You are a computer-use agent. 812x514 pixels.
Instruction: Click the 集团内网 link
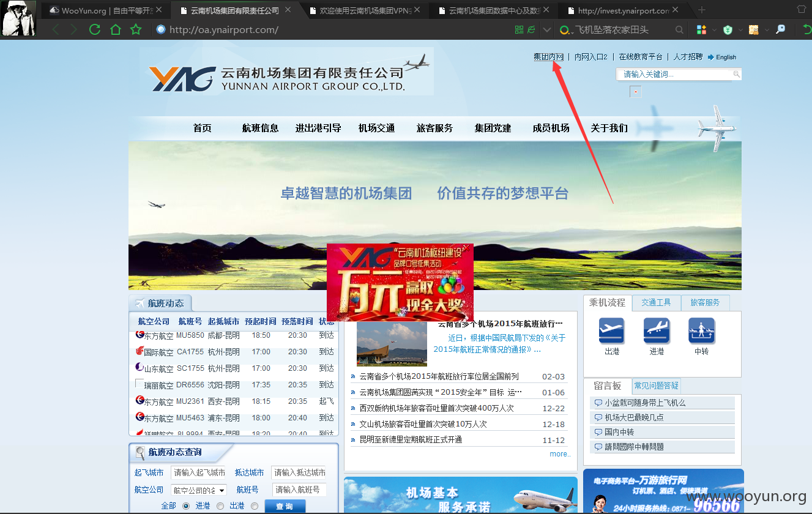point(548,57)
